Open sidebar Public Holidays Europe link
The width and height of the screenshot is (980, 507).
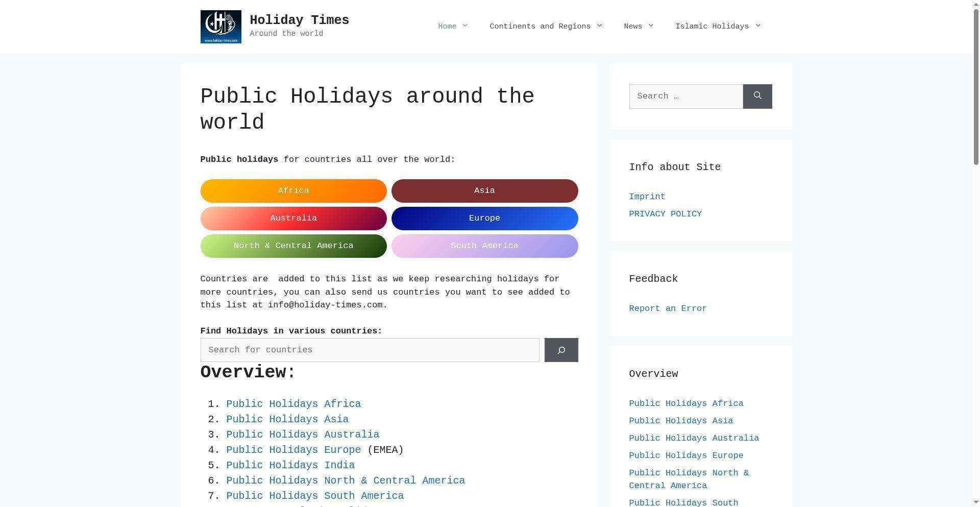click(686, 456)
